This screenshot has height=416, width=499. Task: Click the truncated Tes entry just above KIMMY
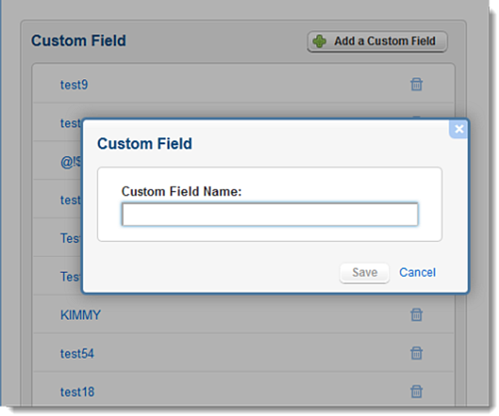coord(71,277)
